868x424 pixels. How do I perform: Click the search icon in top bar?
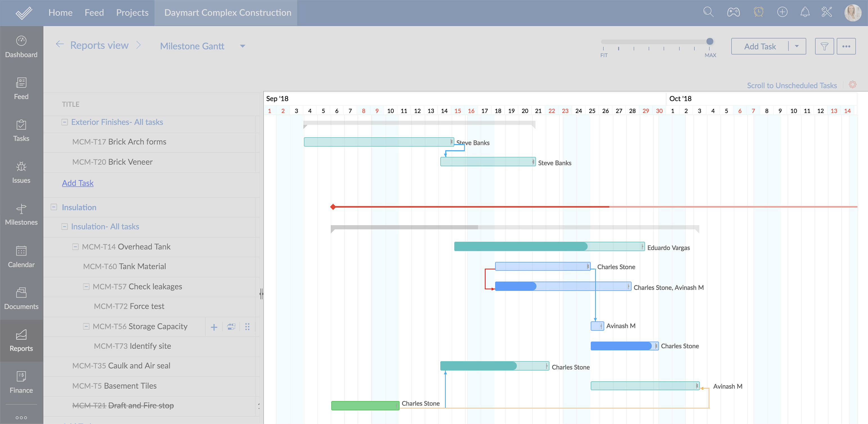[708, 12]
